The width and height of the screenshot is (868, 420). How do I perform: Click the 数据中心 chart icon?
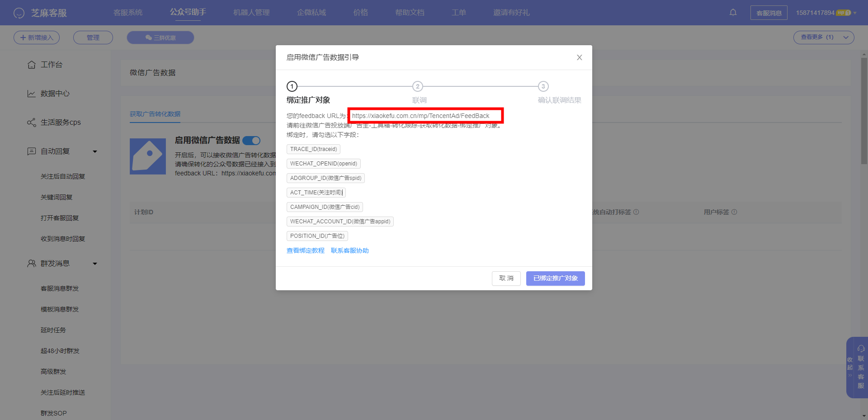pyautogui.click(x=32, y=94)
